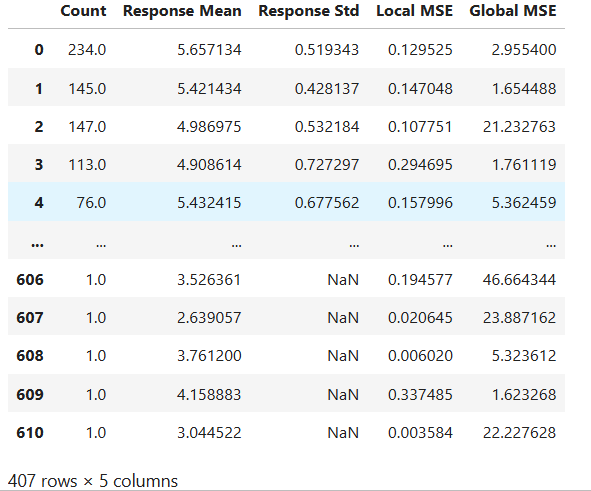The height and width of the screenshot is (491, 591).
Task: Click Local MSE value 0.337485
Action: click(420, 395)
